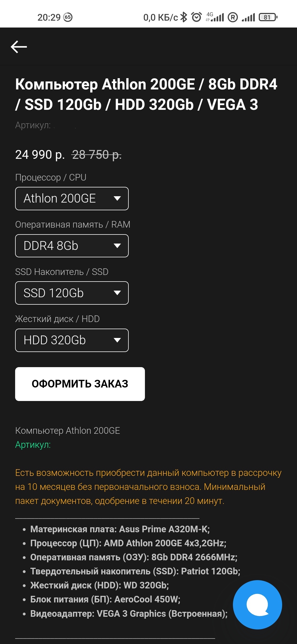
Task: Open the Athlon 200GE processor dropdown
Action: [x=72, y=198]
